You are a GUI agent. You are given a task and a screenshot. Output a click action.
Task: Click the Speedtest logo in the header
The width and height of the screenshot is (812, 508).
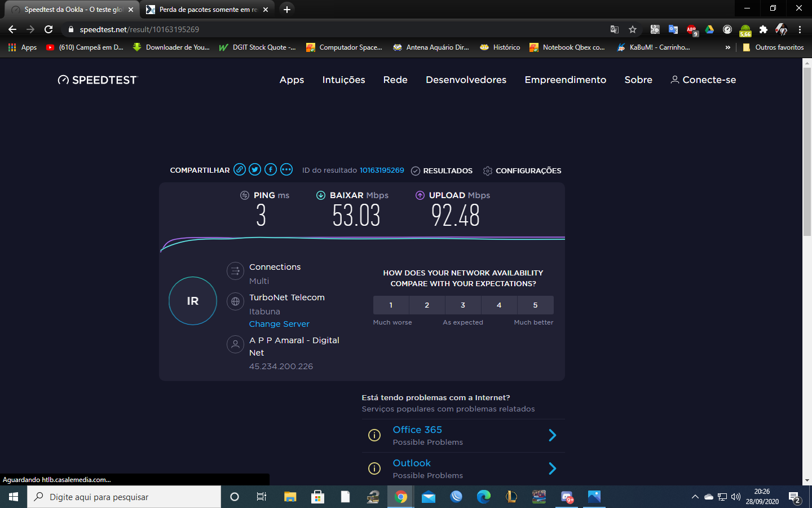98,80
